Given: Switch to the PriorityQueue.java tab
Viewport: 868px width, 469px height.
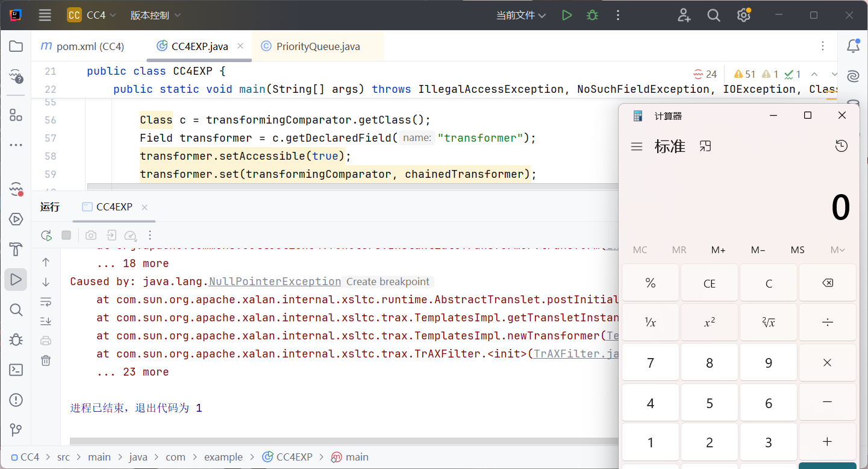Looking at the screenshot, I should tap(317, 46).
